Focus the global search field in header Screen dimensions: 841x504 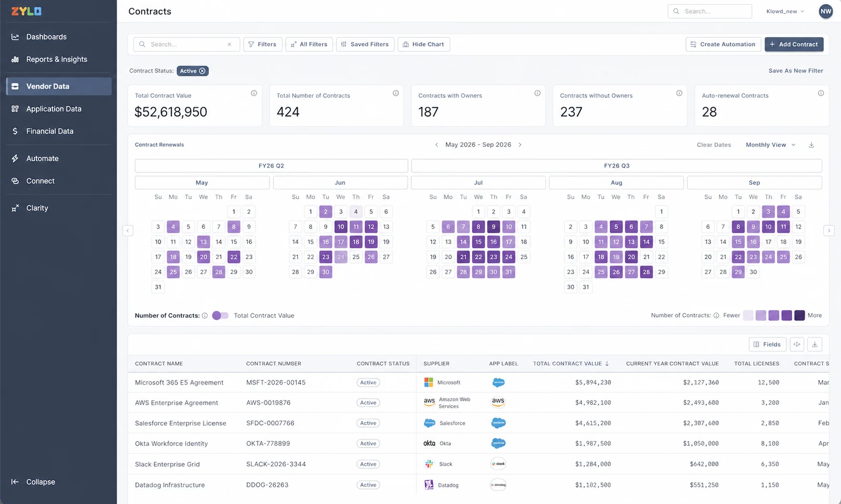710,11
